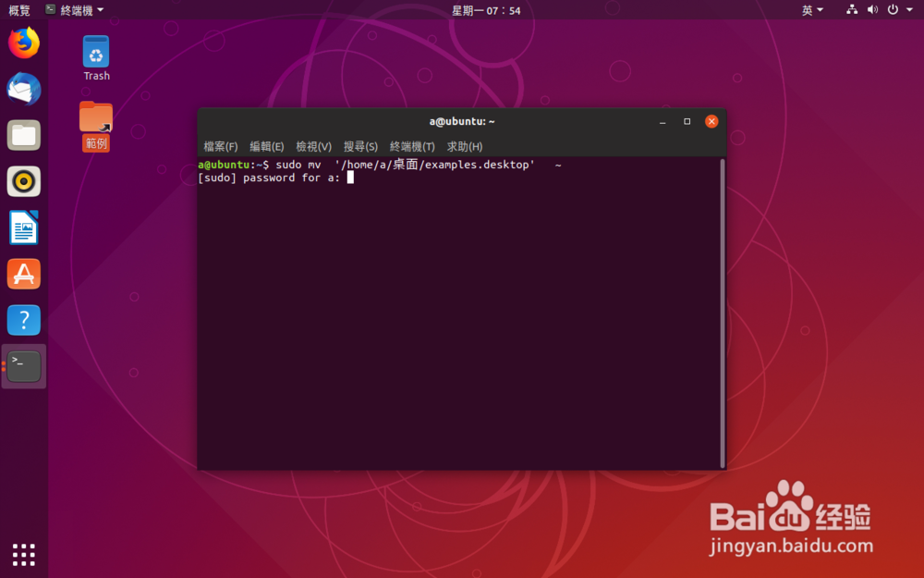Open the 求助(H) menu
Image resolution: width=924 pixels, height=578 pixels.
[x=465, y=146]
